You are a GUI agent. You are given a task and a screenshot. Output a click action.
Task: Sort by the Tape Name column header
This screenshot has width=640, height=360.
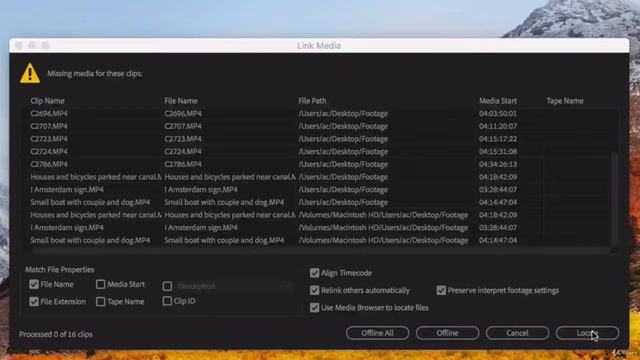[565, 101]
